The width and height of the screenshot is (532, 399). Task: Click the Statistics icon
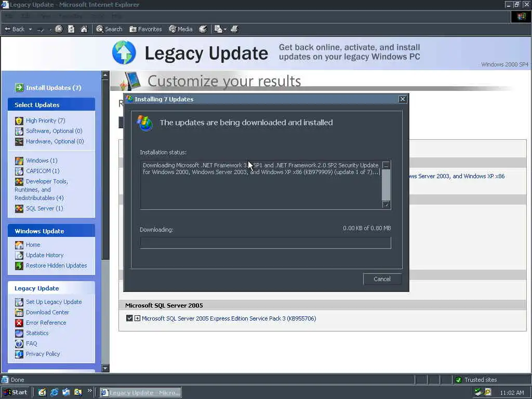(19, 333)
